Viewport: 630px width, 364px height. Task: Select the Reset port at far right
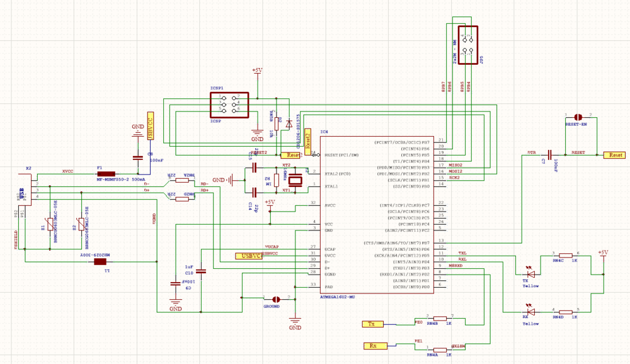614,155
